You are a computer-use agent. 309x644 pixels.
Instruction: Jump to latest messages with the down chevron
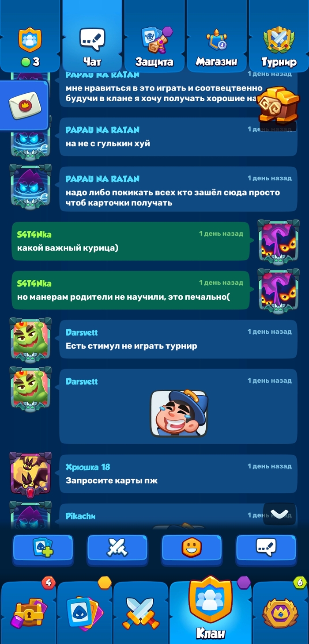tap(279, 514)
